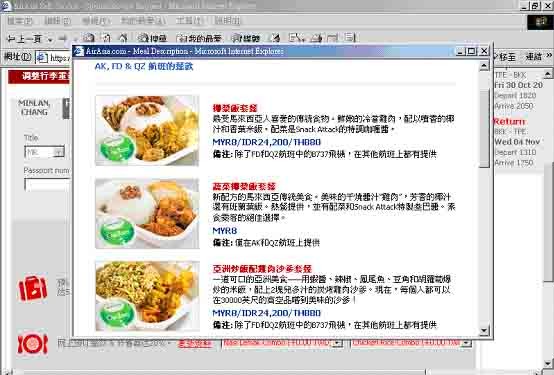Open the 檔案(F) File menu
Viewport: 554px width, 375px height.
tap(20, 21)
